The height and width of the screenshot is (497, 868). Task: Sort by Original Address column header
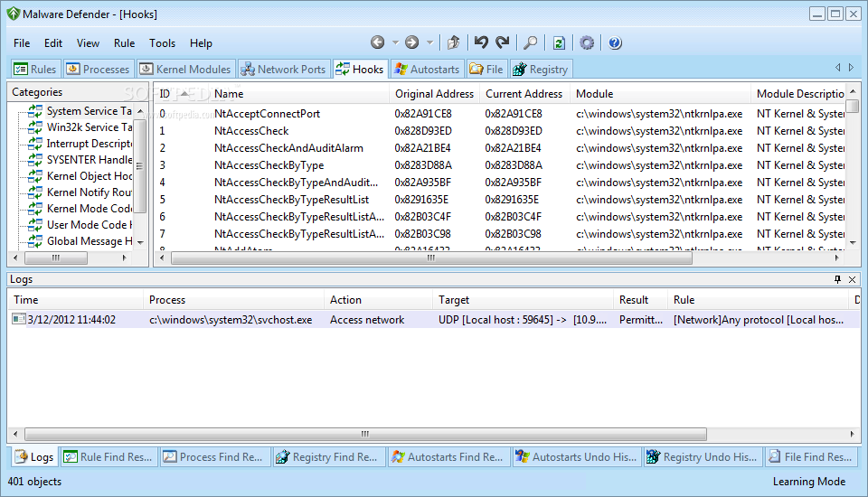coord(435,94)
